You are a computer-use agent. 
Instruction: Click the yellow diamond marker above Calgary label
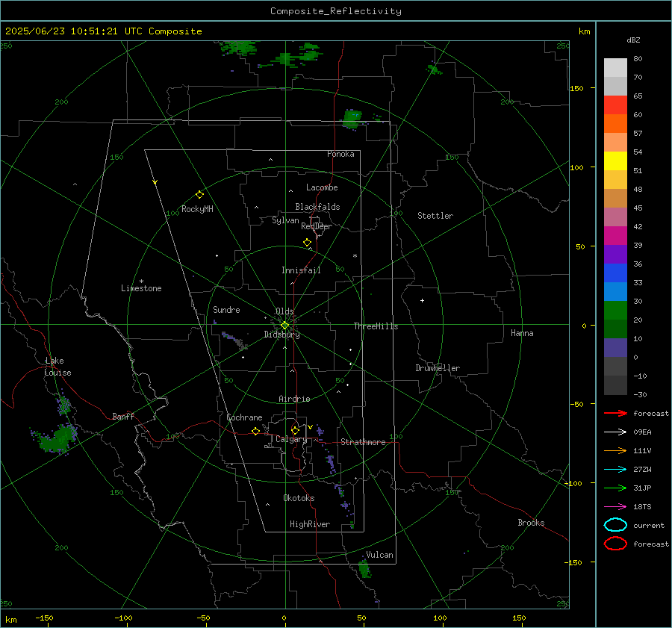295,430
